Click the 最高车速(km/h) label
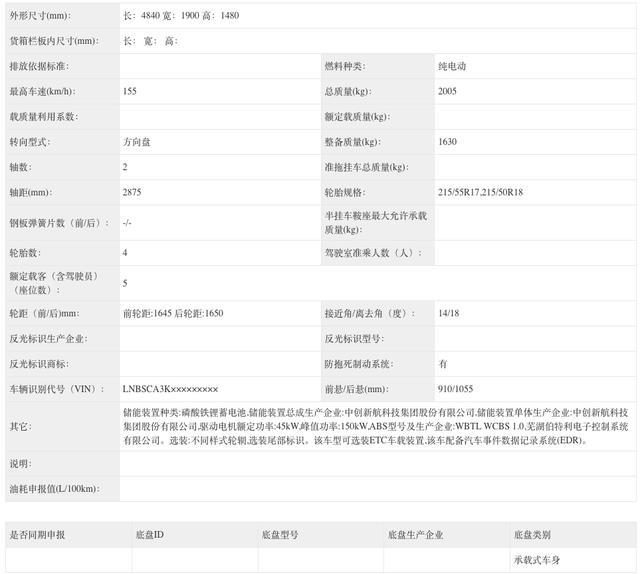 click(x=42, y=91)
